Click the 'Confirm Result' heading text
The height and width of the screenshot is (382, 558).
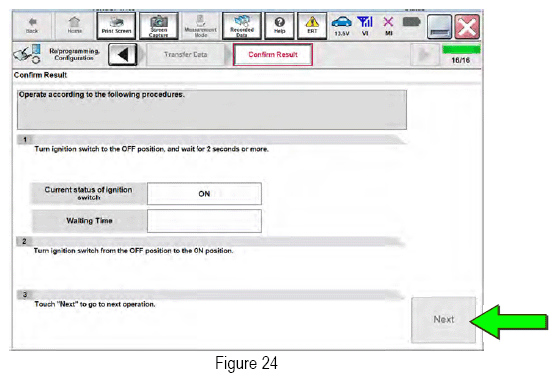click(x=40, y=75)
